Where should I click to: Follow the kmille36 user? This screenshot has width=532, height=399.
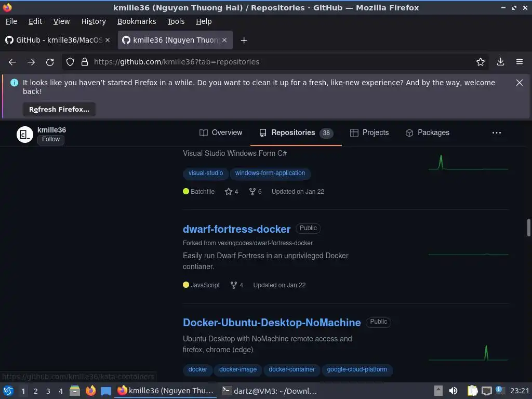pos(51,139)
